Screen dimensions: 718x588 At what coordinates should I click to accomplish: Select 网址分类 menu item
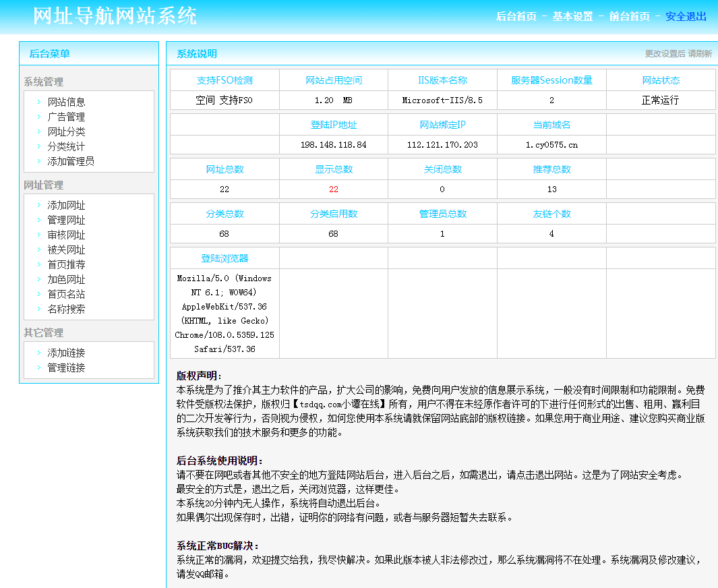coord(66,132)
